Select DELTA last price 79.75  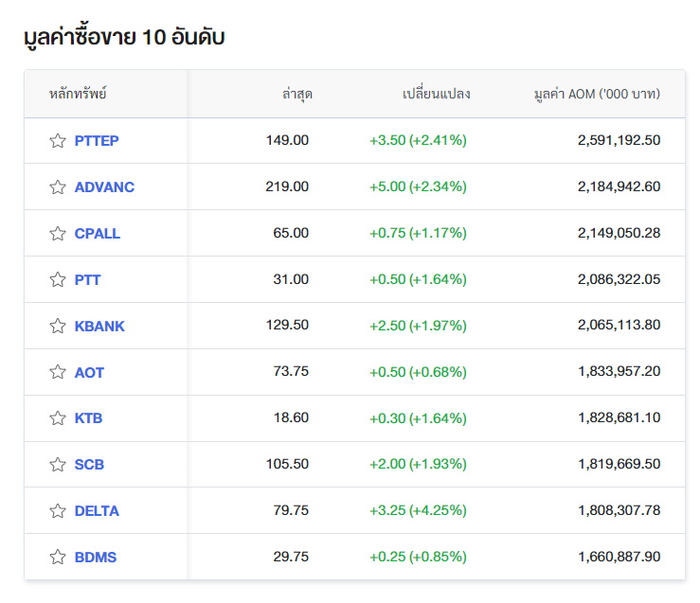point(291,510)
